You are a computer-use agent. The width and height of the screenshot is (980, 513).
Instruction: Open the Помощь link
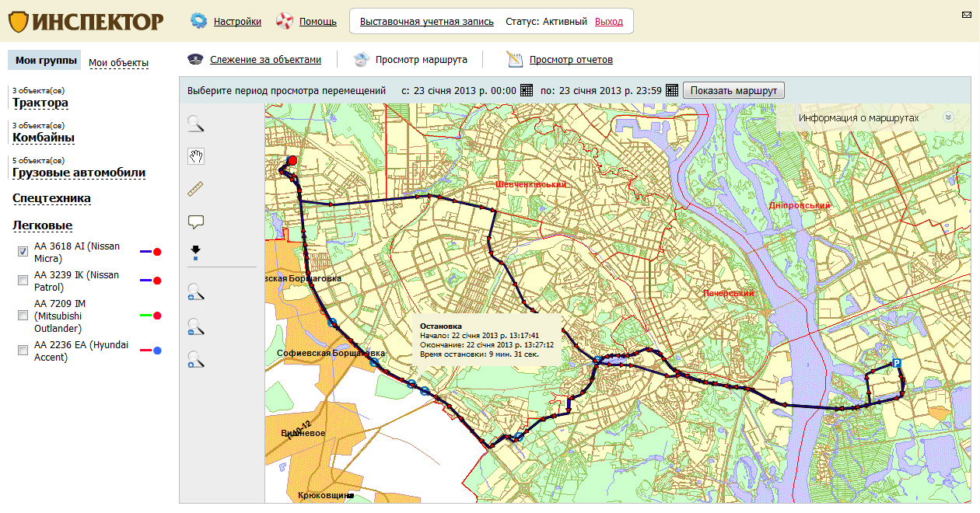point(318,22)
